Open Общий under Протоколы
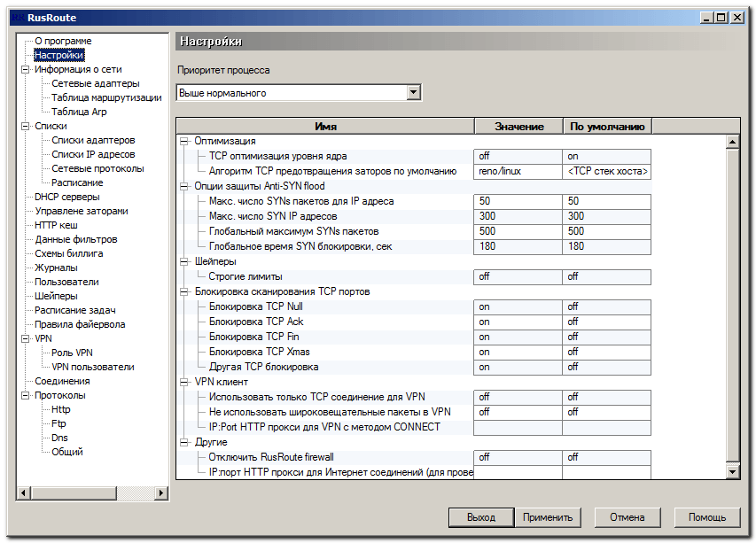This screenshot has height=543, width=756. [x=67, y=452]
